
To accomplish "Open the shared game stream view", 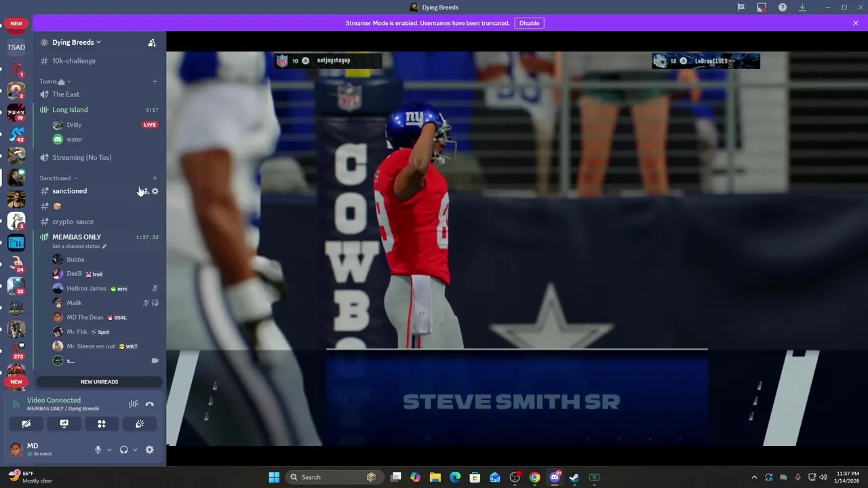I will point(517,249).
